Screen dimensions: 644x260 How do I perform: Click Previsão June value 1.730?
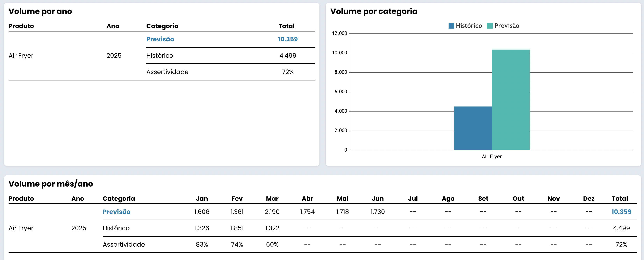tap(378, 212)
